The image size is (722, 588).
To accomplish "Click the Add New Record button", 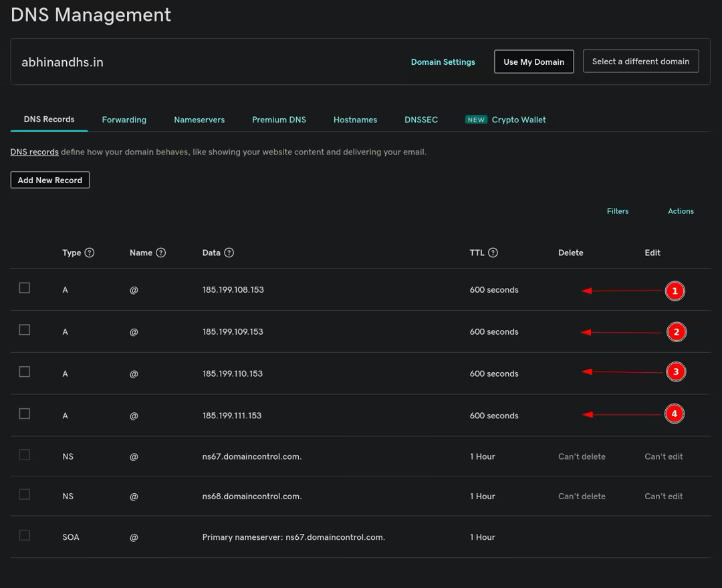I will click(x=49, y=180).
